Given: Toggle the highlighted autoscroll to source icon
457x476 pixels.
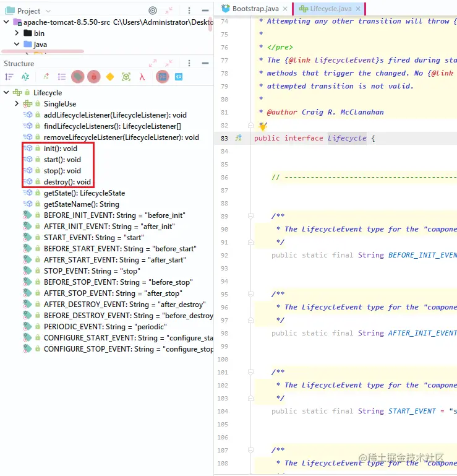Looking at the screenshot, I should pyautogui.click(x=163, y=77).
